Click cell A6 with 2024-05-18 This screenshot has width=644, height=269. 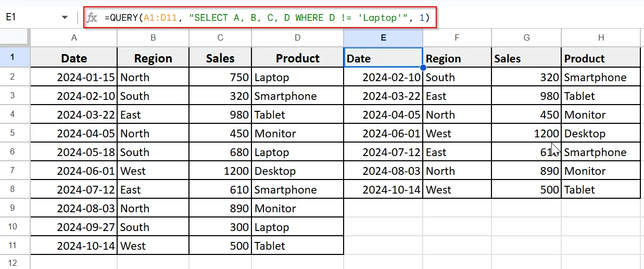74,152
